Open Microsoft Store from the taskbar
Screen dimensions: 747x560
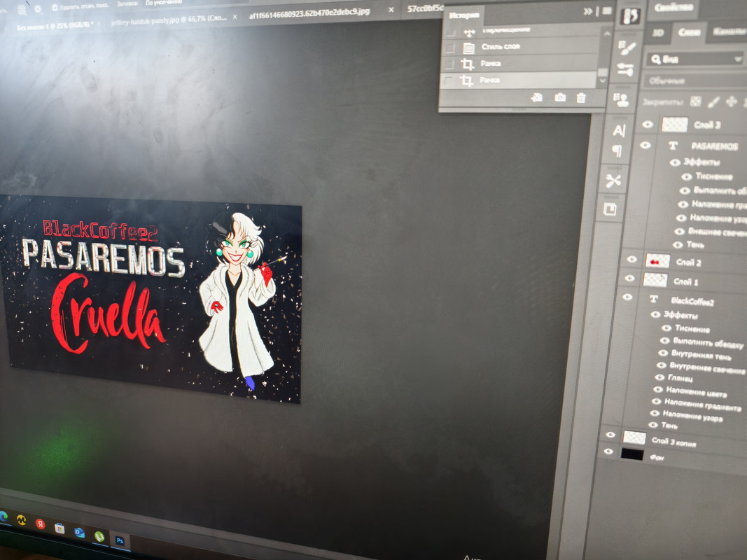pos(60,528)
